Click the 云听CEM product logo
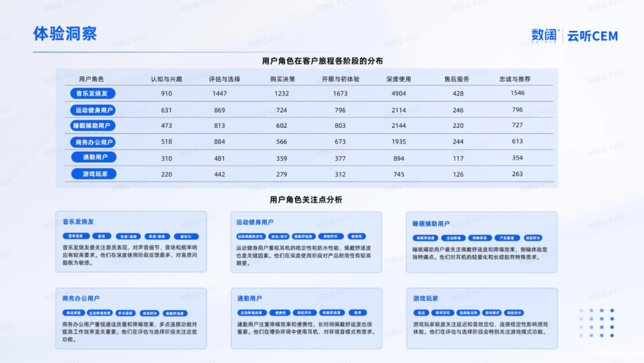 coord(592,36)
